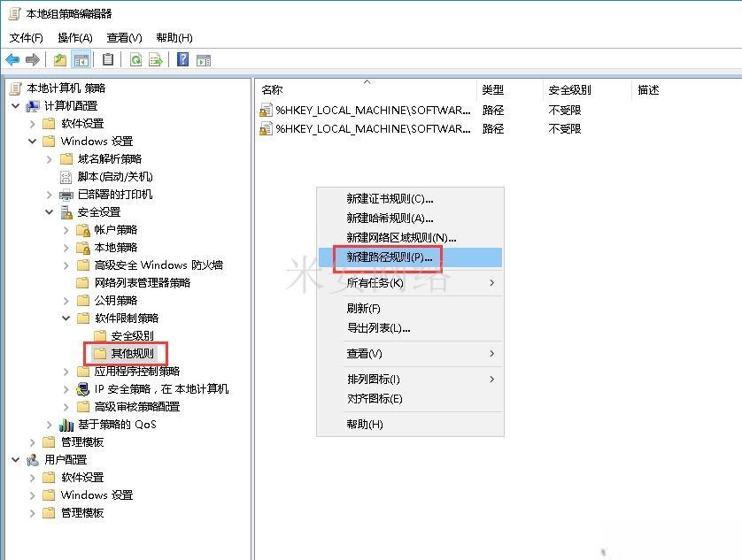Collapse the 计算机配置 node
This screenshot has width=742, height=560.
[16, 106]
